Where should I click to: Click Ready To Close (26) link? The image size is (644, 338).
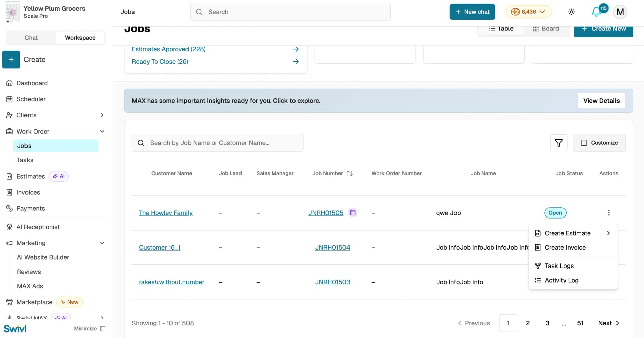coord(160,62)
